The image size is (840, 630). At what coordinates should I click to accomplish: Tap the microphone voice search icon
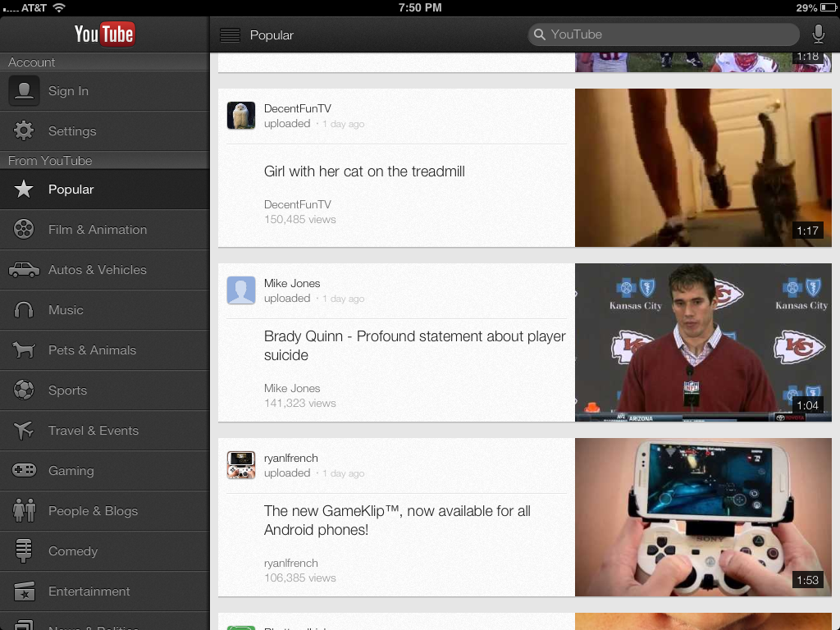click(818, 34)
